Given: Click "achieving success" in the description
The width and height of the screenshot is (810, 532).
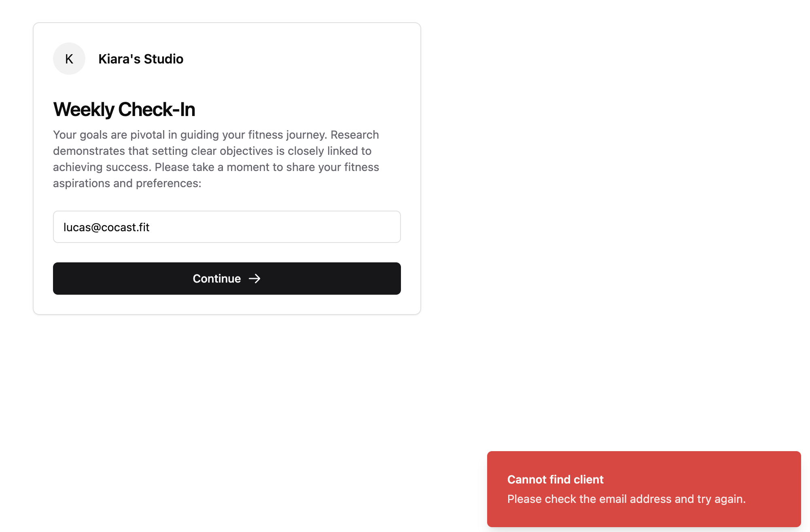Looking at the screenshot, I should 102,167.
